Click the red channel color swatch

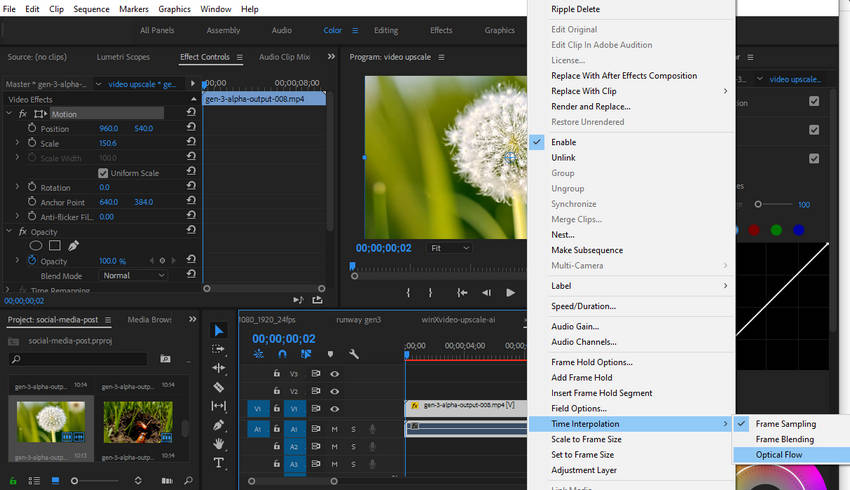[x=754, y=230]
